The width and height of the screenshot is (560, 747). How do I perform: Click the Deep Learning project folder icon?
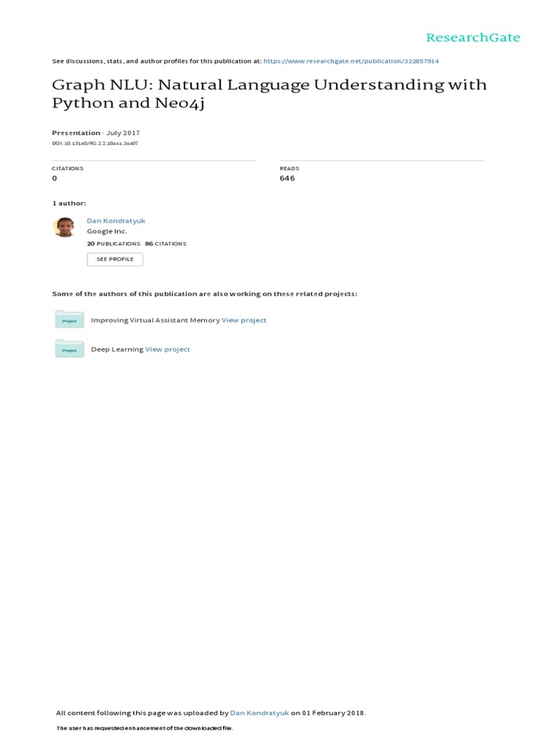69,349
